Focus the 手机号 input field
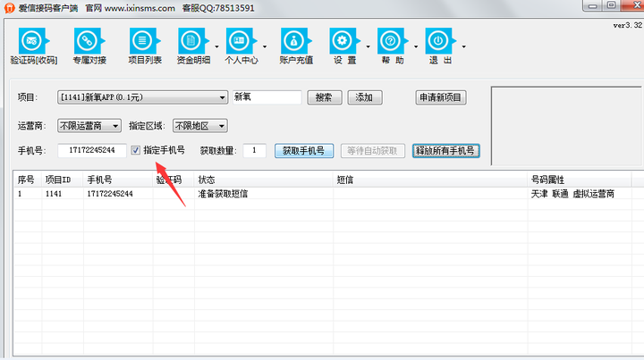Viewport: 644px width, 360px height. 92,150
